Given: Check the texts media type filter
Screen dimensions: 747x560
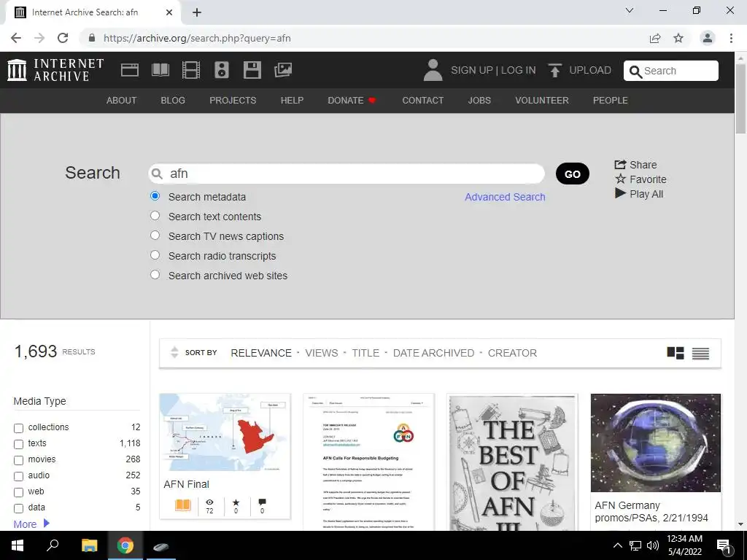Looking at the screenshot, I should (x=18, y=444).
